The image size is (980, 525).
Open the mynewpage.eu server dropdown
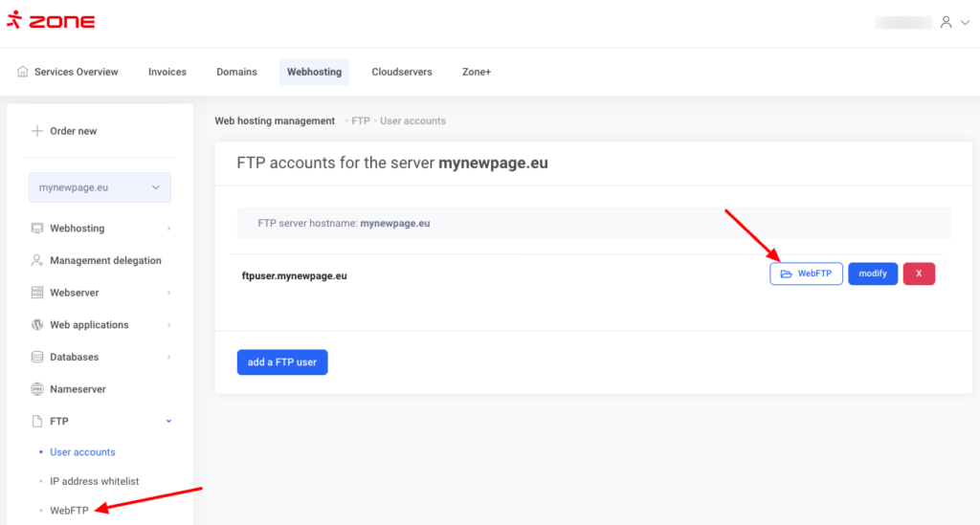[100, 187]
